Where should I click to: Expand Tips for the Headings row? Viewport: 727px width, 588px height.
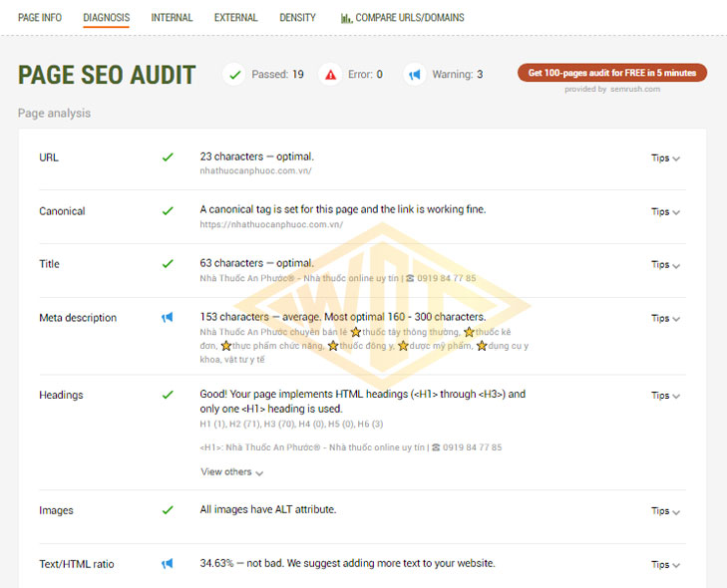tap(665, 396)
